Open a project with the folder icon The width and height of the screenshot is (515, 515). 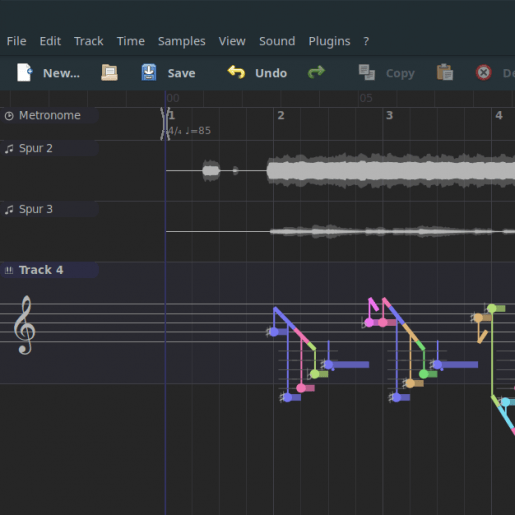pos(109,72)
